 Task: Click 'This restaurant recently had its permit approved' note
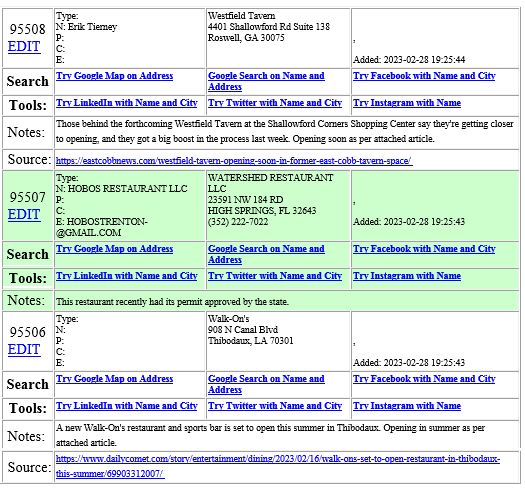tap(172, 302)
